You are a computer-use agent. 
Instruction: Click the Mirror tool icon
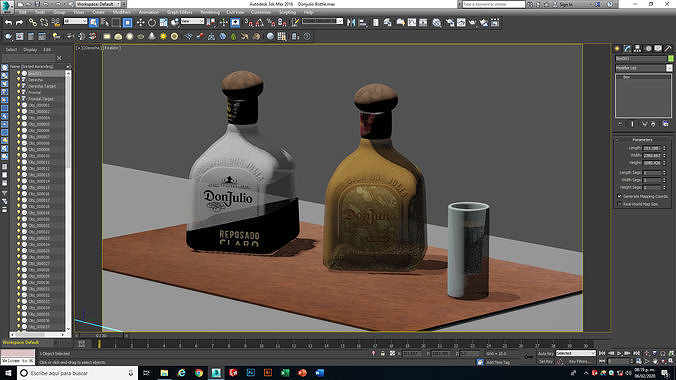point(351,22)
